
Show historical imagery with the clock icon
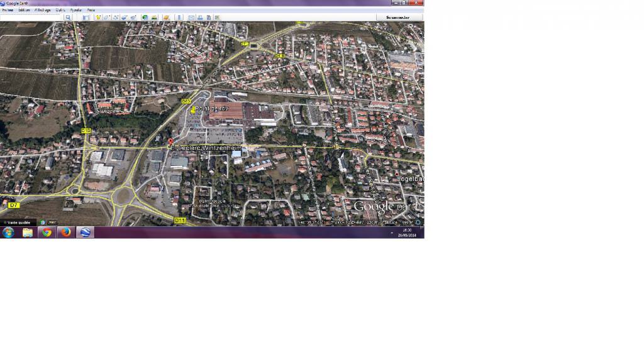[145, 17]
